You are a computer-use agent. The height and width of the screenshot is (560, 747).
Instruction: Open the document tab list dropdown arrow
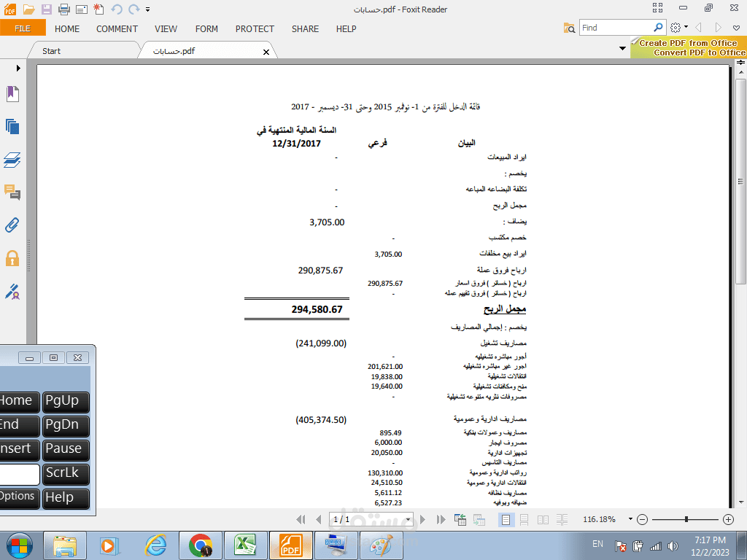(622, 49)
